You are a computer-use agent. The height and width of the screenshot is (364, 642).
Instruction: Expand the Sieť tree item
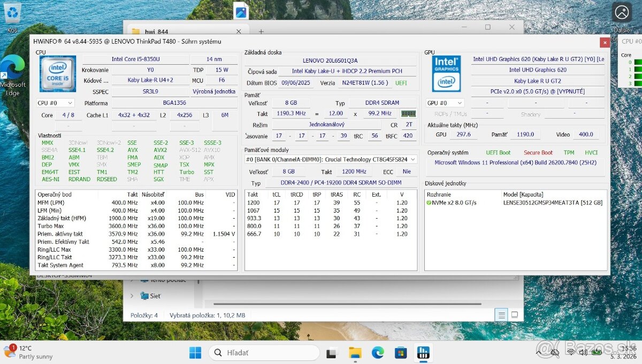coord(132,296)
